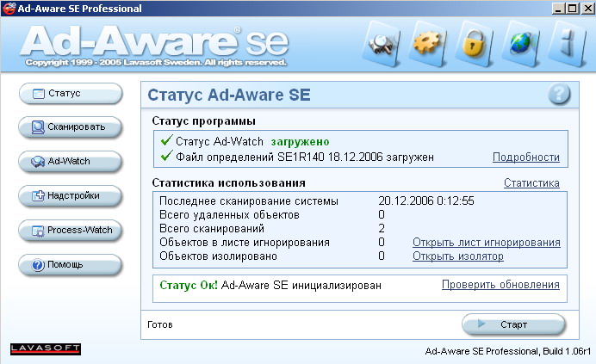Open Ad-Watch from the sidebar

click(71, 162)
